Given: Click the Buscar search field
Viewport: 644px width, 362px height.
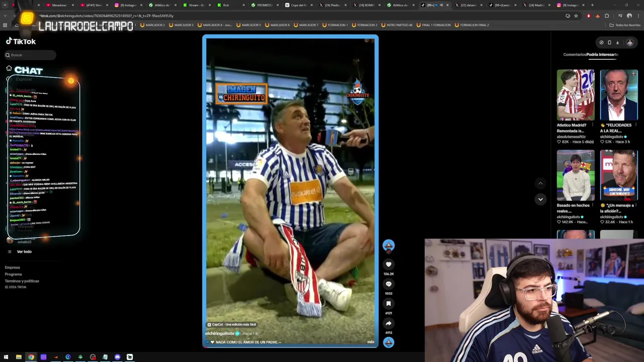Looking at the screenshot, I should click(x=30, y=55).
